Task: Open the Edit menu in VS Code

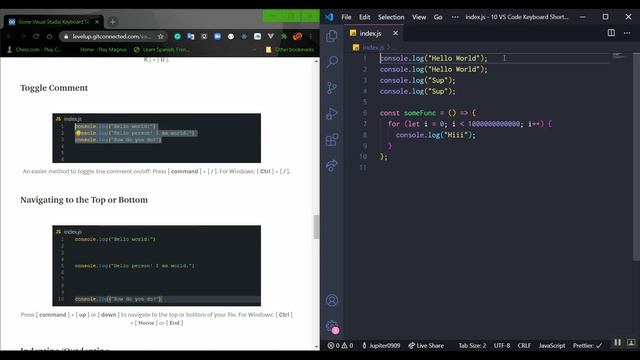Action: click(364, 17)
